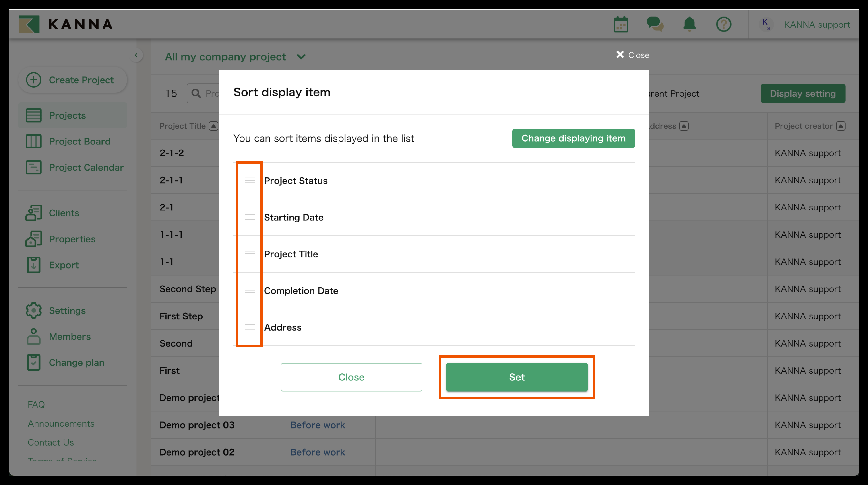
Task: Collapse the sidebar with chevron arrow
Action: point(136,55)
